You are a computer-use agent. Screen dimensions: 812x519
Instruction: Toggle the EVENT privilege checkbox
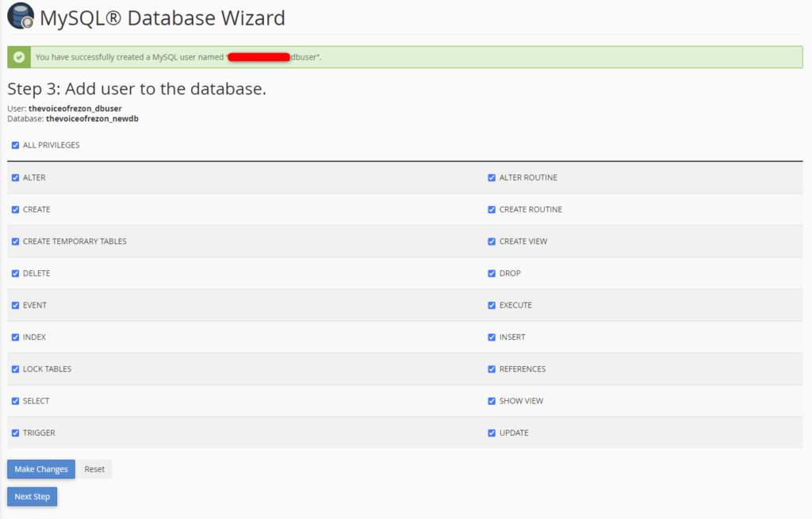[x=14, y=305]
